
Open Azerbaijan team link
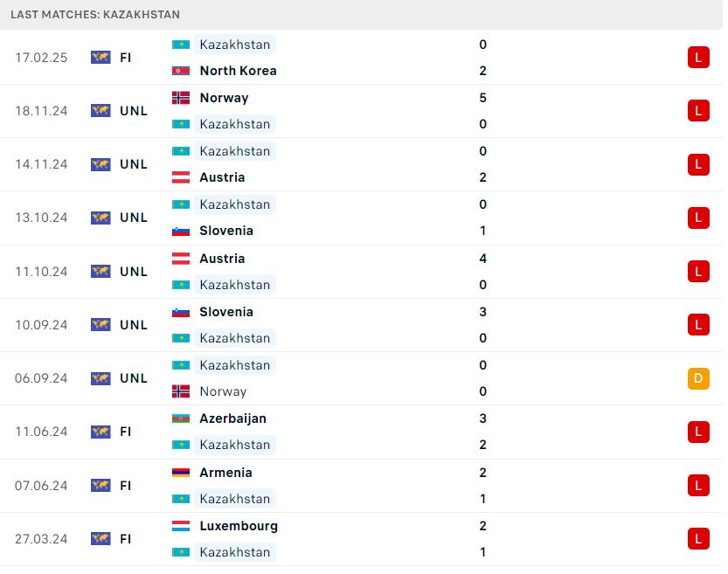point(233,418)
